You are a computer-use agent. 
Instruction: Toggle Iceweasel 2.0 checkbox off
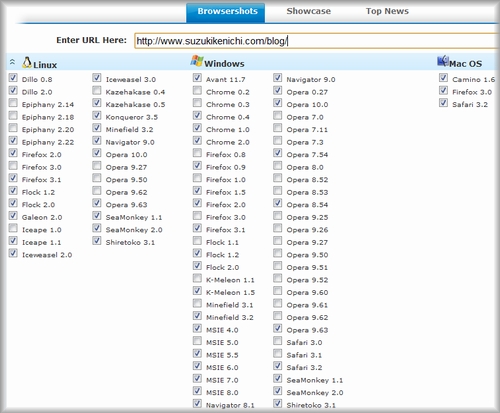(x=13, y=253)
